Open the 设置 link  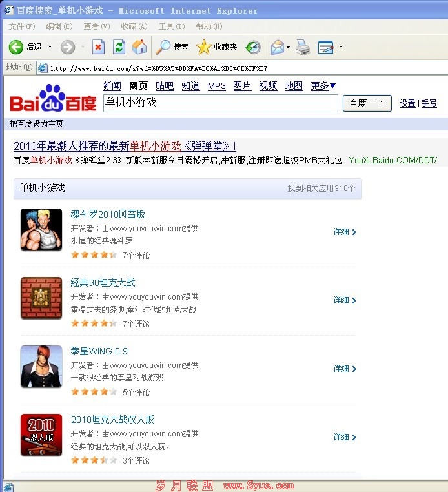[408, 103]
